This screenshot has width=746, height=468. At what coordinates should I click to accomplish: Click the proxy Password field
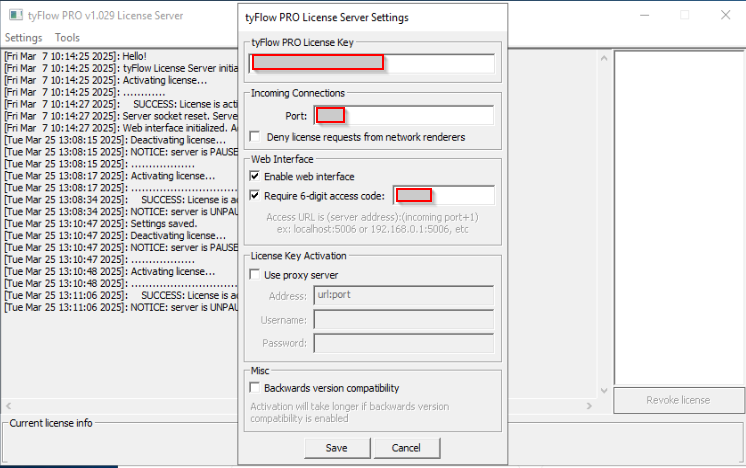click(x=403, y=343)
